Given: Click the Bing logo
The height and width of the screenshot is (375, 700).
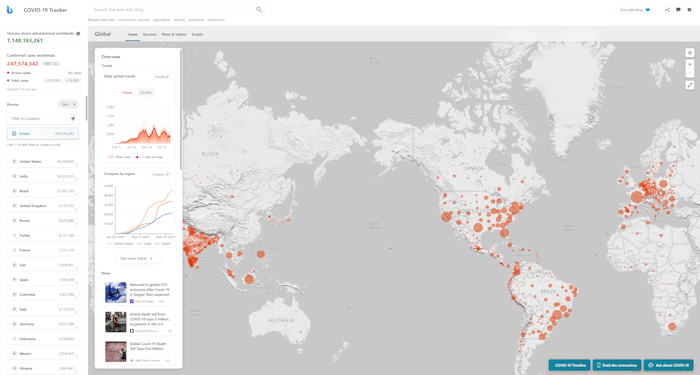Looking at the screenshot, I should coord(9,10).
